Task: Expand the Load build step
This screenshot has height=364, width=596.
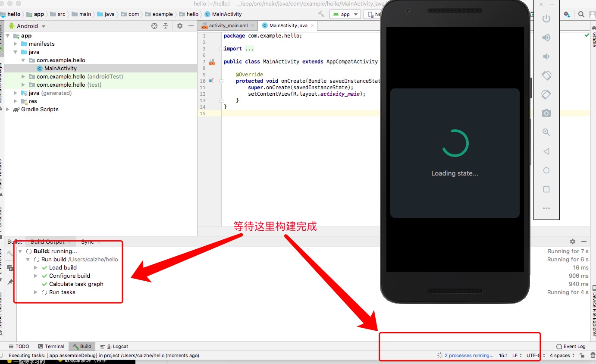Action: coord(36,267)
